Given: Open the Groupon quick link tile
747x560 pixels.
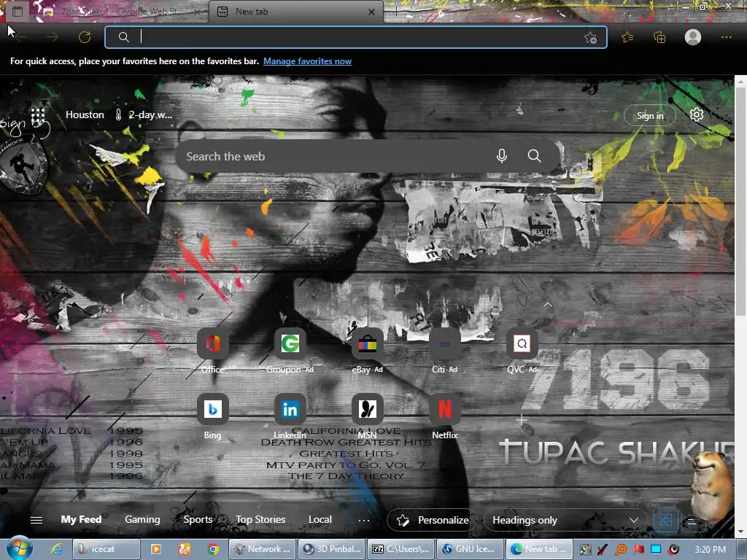Looking at the screenshot, I should point(290,344).
